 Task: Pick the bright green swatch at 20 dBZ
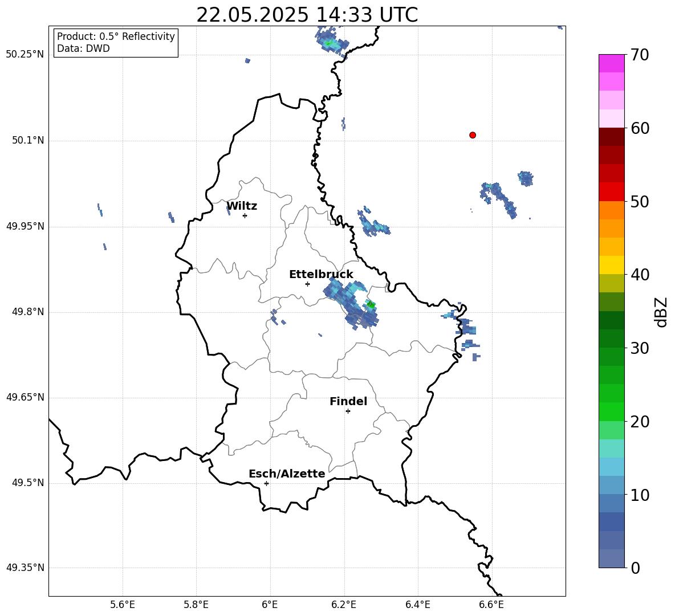[x=611, y=411]
